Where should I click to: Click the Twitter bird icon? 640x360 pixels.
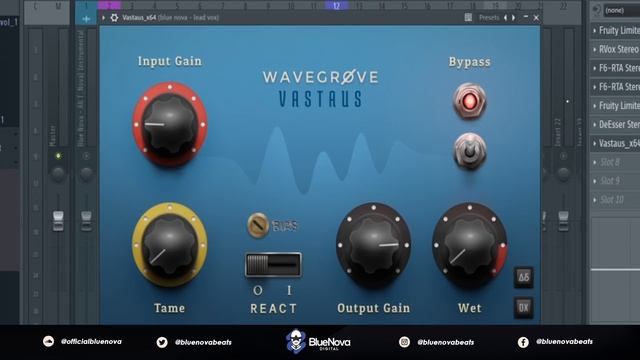click(162, 342)
